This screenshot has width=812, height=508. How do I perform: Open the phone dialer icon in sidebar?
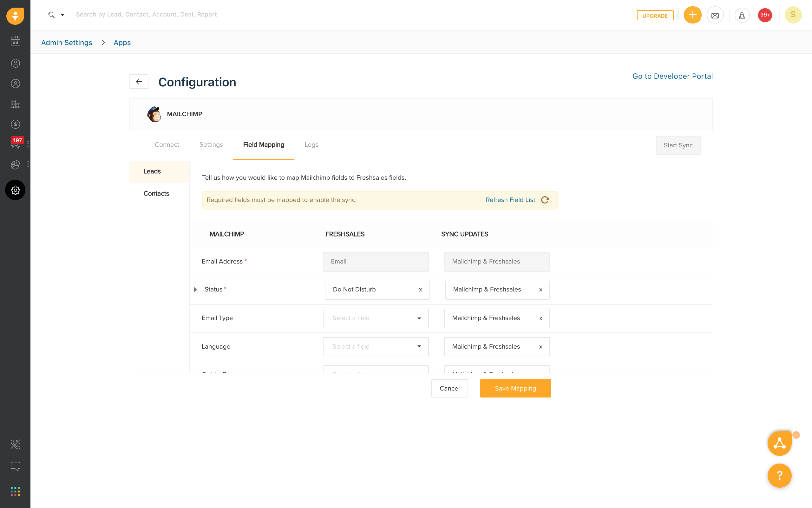coord(15,444)
